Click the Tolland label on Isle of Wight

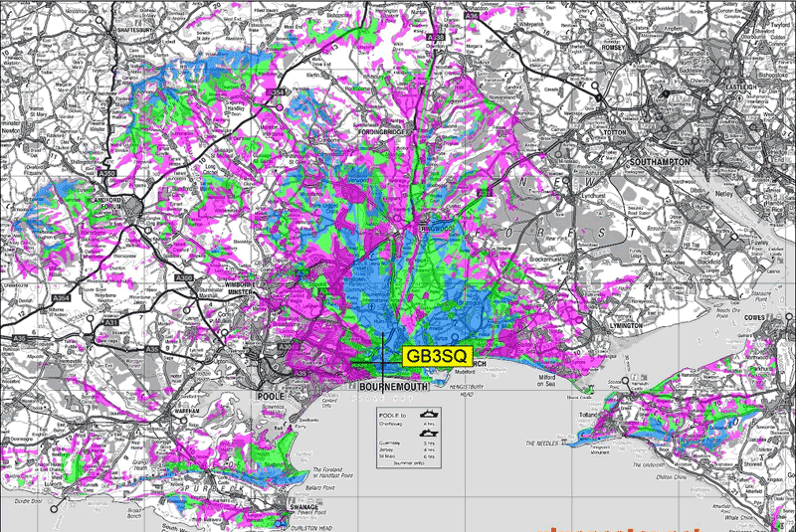pos(588,415)
